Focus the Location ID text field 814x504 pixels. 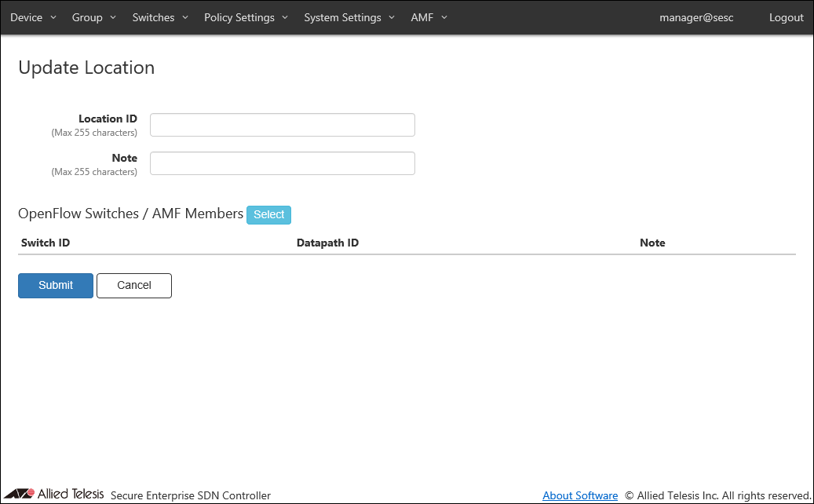282,125
